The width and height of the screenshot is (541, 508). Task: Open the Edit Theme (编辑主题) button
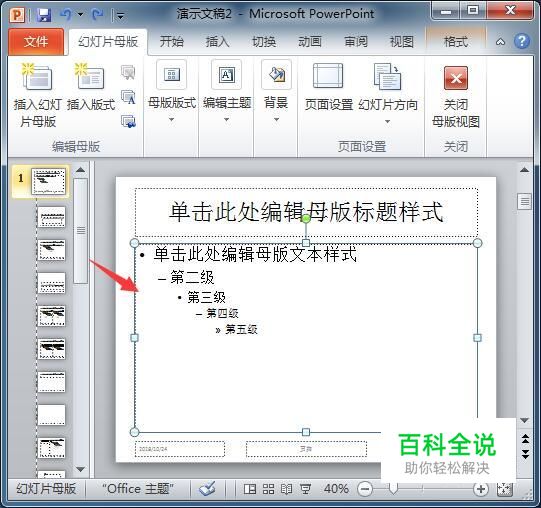(x=226, y=75)
